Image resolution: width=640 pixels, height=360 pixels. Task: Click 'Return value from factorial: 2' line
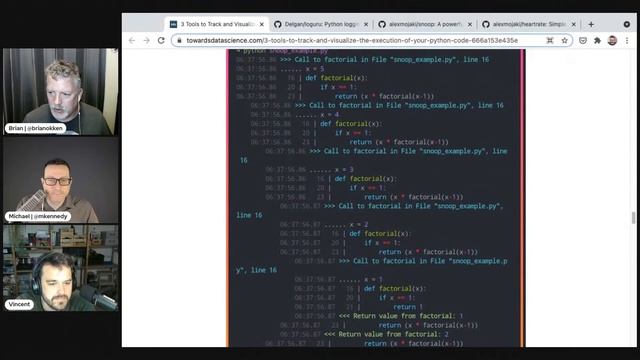tap(386, 334)
